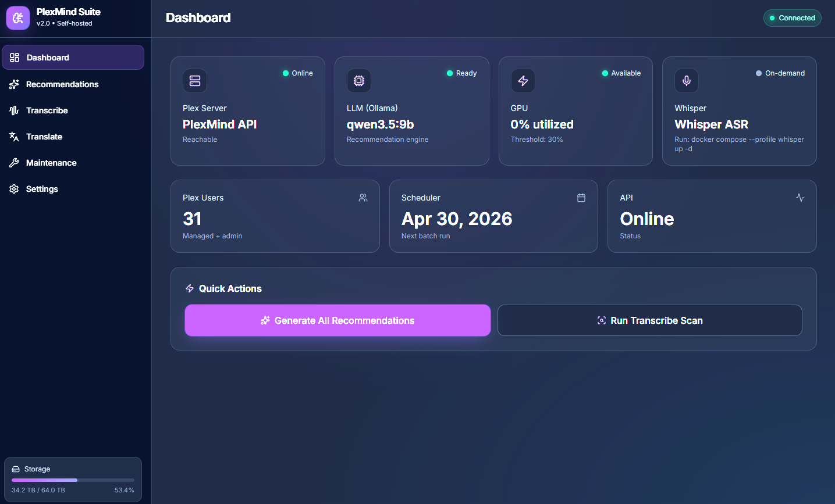
Task: Click the Plex Server card server icon
Action: pyautogui.click(x=195, y=81)
